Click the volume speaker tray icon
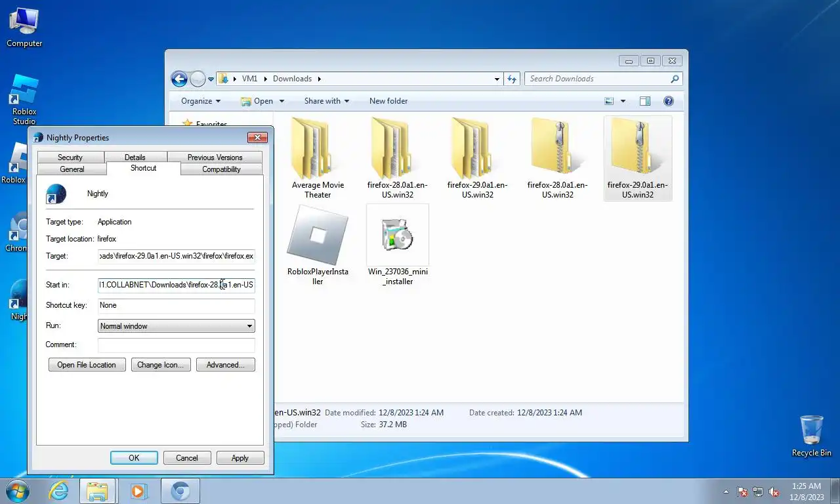The height and width of the screenshot is (504, 840). pos(774,492)
